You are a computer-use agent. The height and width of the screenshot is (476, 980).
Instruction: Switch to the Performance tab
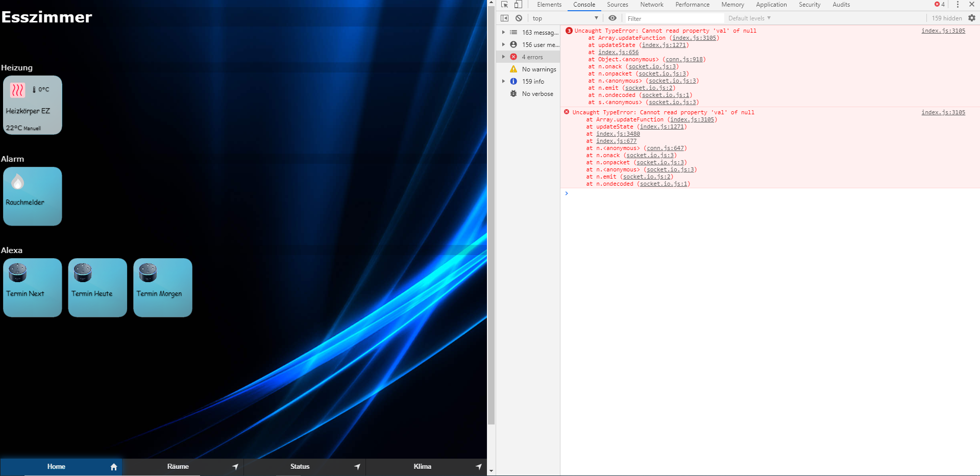tap(693, 5)
